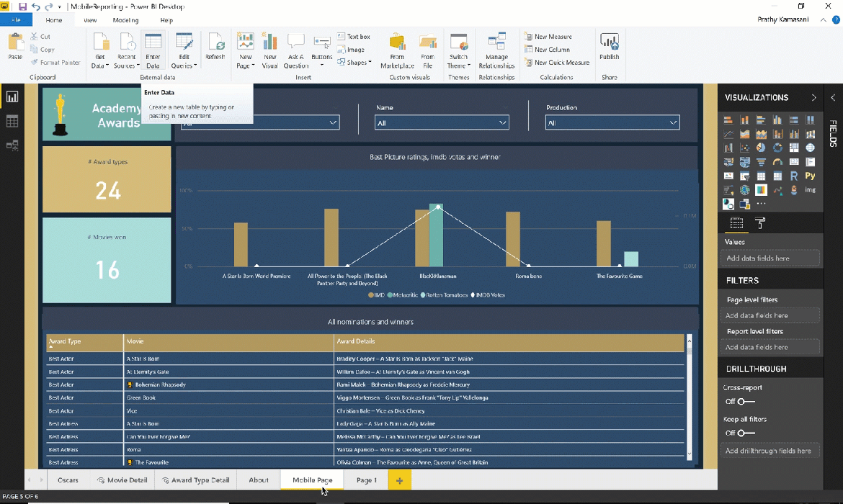The image size is (843, 504).
Task: Insert a New Visual
Action: click(270, 50)
